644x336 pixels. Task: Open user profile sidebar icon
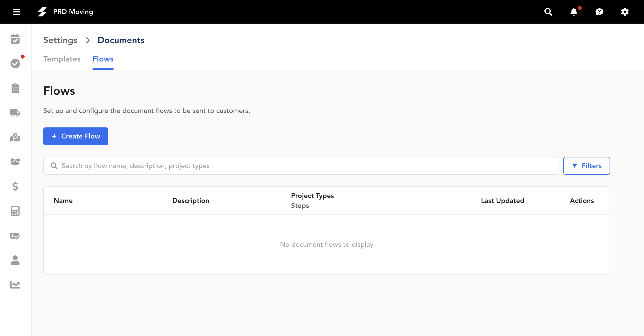tap(15, 260)
